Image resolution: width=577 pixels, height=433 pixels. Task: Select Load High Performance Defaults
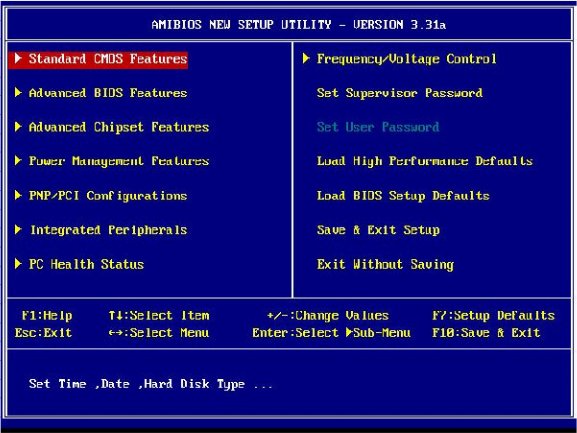click(425, 161)
